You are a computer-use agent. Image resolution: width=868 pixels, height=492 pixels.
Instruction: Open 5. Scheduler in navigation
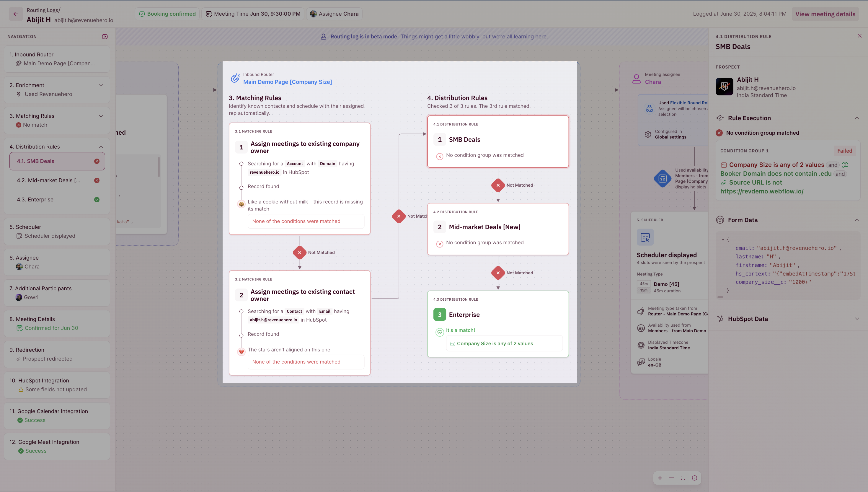coord(57,232)
